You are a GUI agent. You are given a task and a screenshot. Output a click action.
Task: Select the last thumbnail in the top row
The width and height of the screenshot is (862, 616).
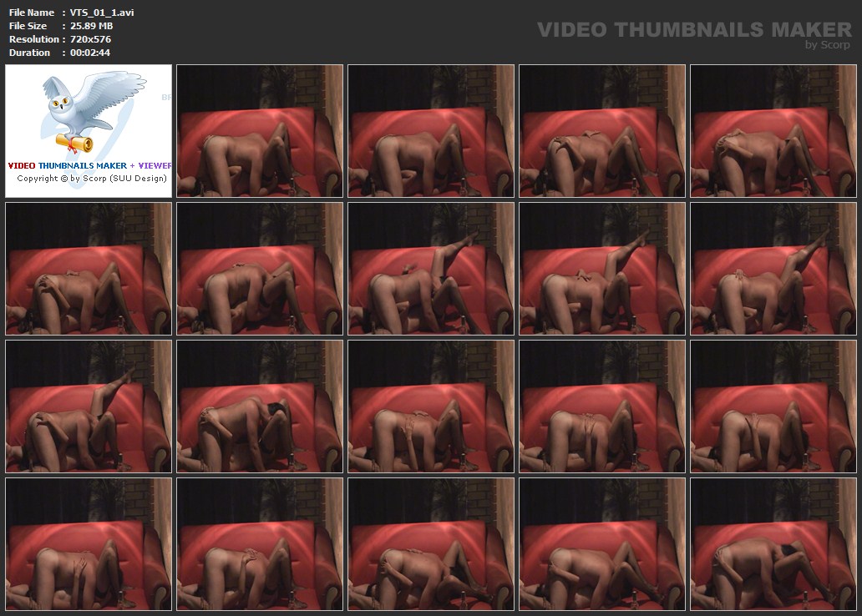pyautogui.click(x=773, y=131)
